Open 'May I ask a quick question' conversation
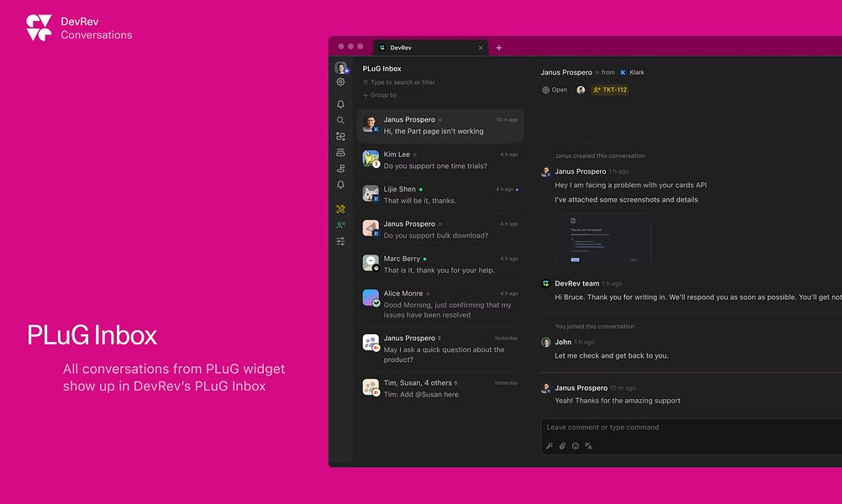The height and width of the screenshot is (504, 842). click(440, 349)
